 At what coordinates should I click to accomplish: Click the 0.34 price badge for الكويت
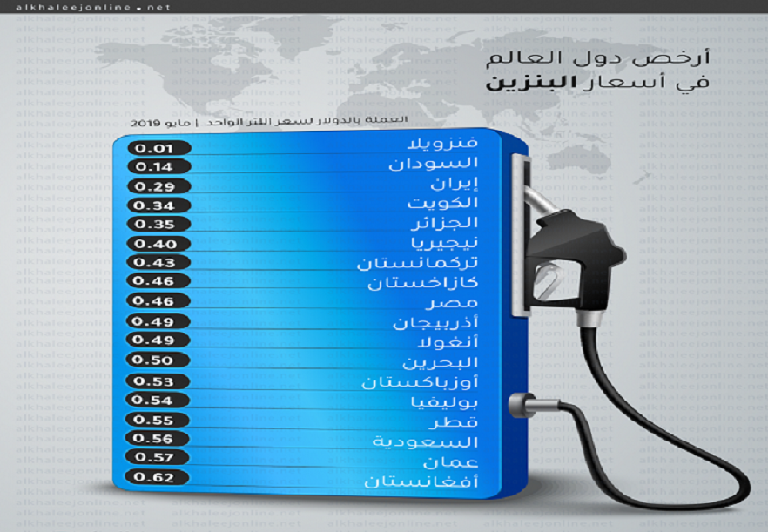pos(159,205)
